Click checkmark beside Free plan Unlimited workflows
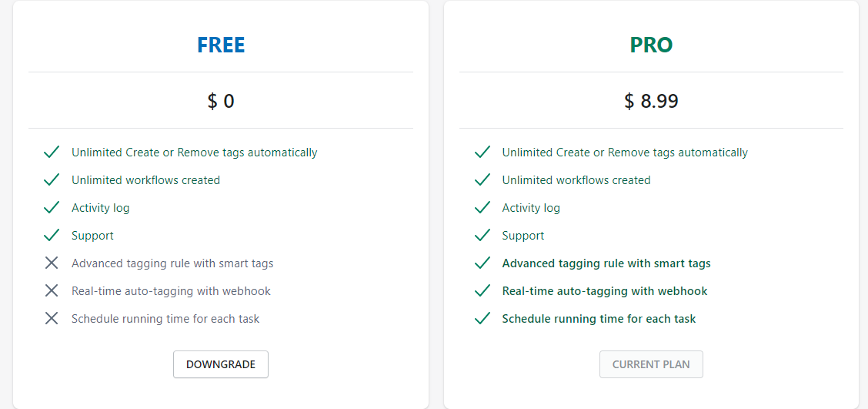868x409 pixels. pos(52,180)
